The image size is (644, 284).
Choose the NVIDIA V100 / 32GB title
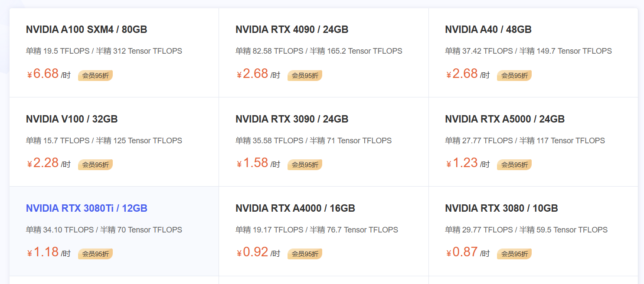tap(72, 119)
